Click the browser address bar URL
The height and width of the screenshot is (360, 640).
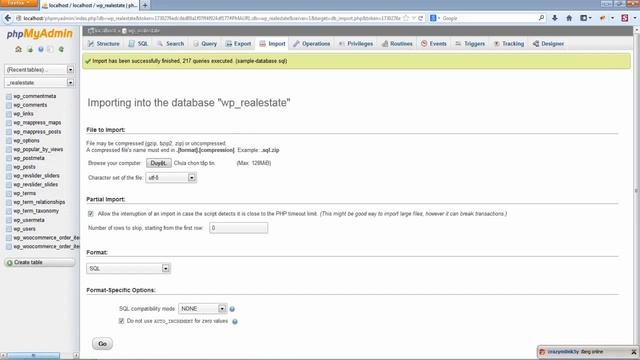pos(211,18)
